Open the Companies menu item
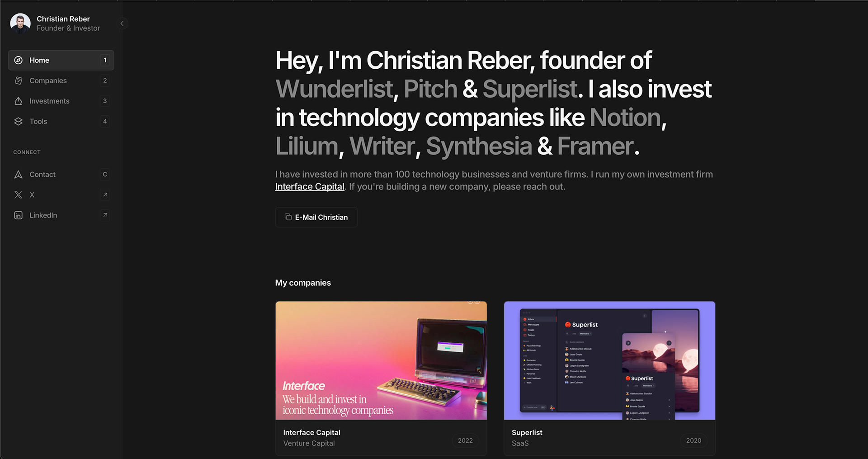This screenshot has width=868, height=459. [61, 80]
